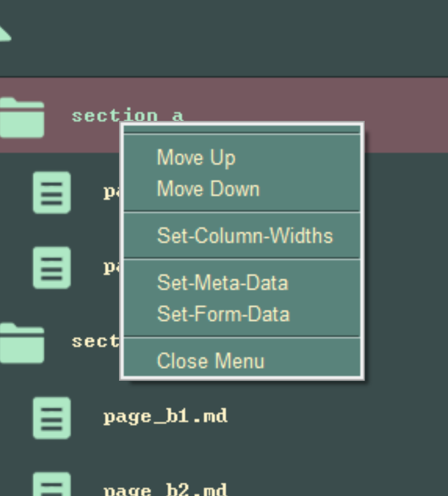Open the page_b1.md file
448x496 pixels.
[165, 416]
